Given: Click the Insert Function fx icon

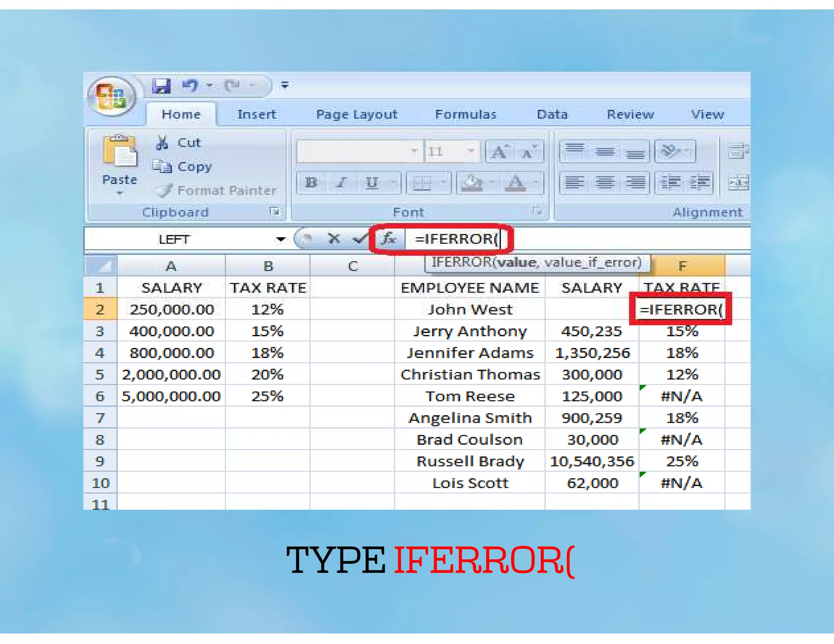Looking at the screenshot, I should pyautogui.click(x=388, y=239).
